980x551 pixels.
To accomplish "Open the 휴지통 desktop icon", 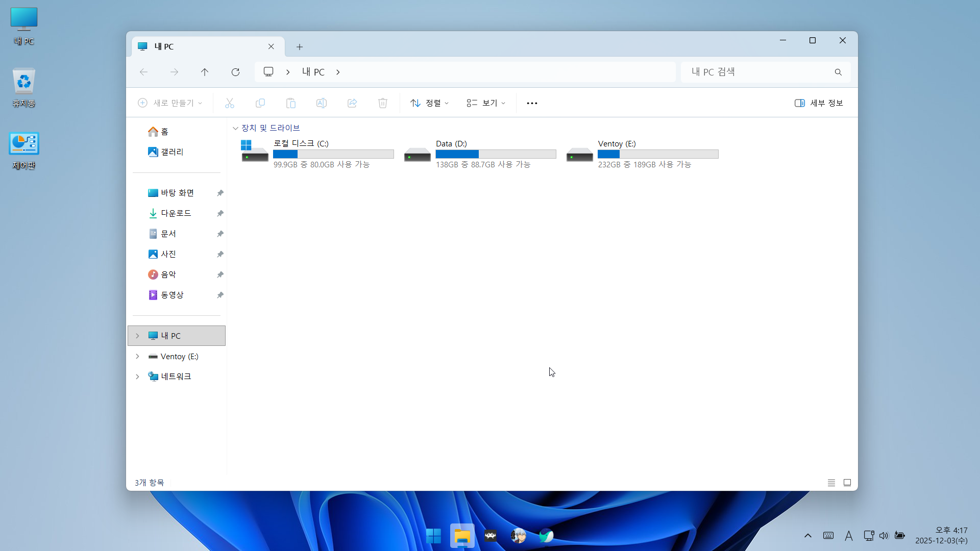I will point(24,88).
